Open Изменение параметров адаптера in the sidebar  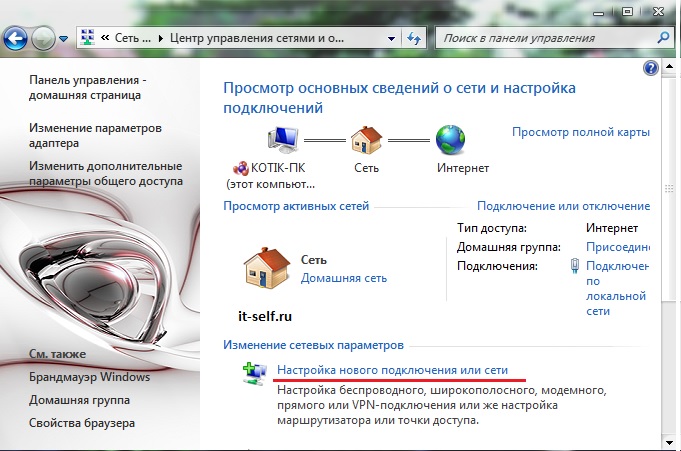(x=95, y=136)
